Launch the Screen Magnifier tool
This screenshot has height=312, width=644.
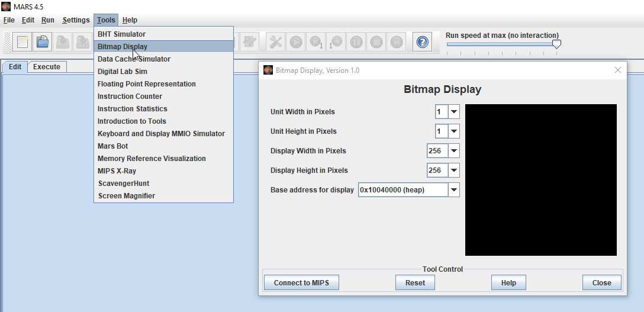(x=163, y=196)
